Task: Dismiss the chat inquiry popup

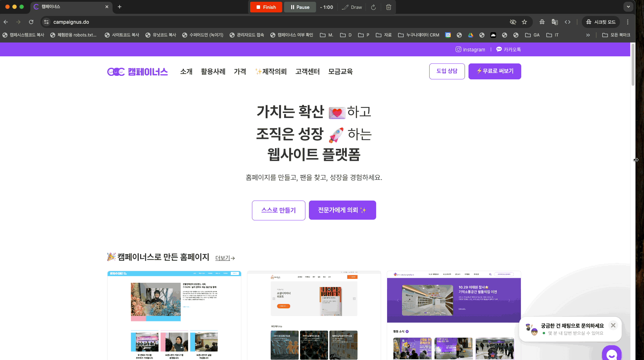Action: [613, 325]
